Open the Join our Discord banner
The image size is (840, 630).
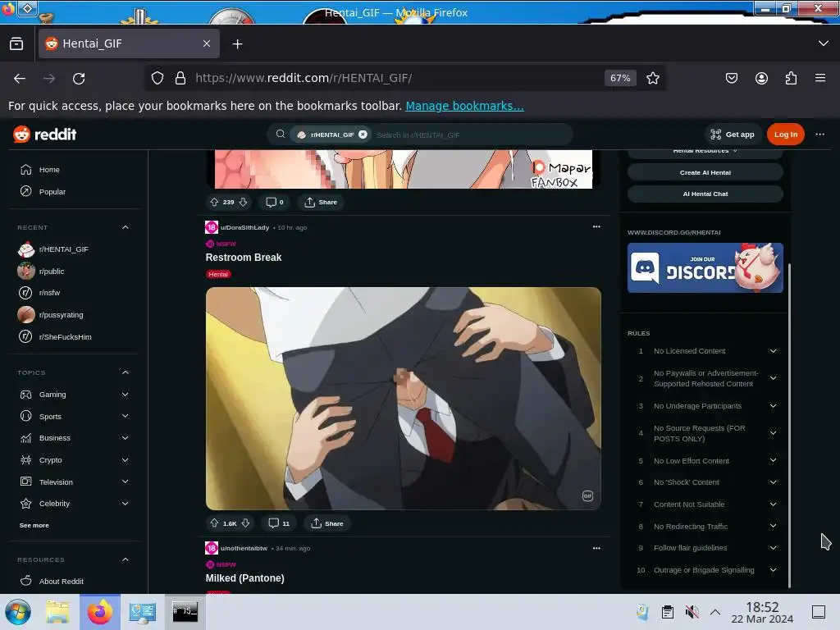tap(705, 268)
